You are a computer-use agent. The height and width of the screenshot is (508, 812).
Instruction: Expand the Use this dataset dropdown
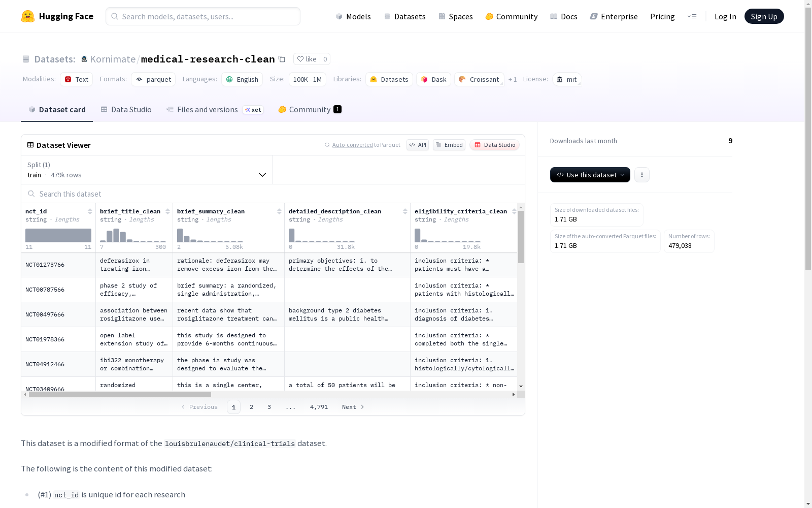click(590, 175)
